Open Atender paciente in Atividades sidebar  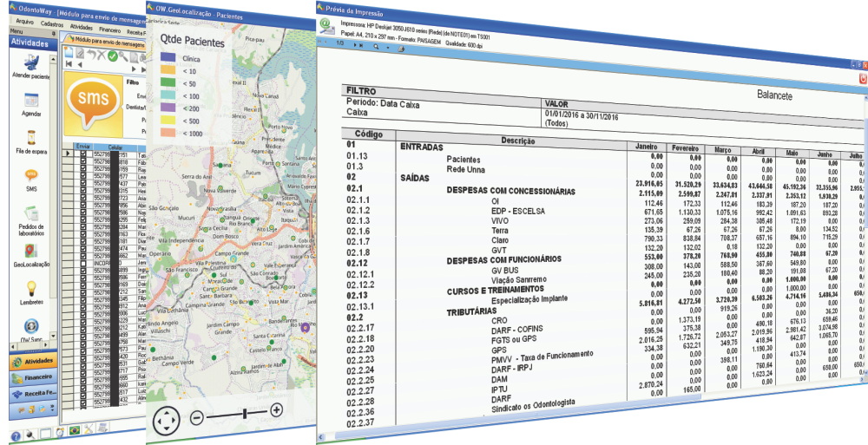30,65
